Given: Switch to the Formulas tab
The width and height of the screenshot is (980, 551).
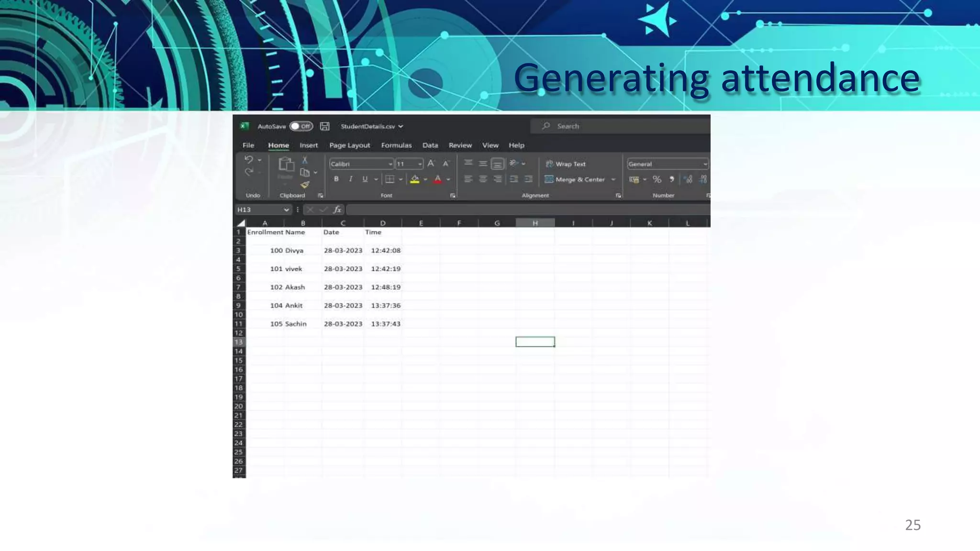Looking at the screenshot, I should 396,145.
